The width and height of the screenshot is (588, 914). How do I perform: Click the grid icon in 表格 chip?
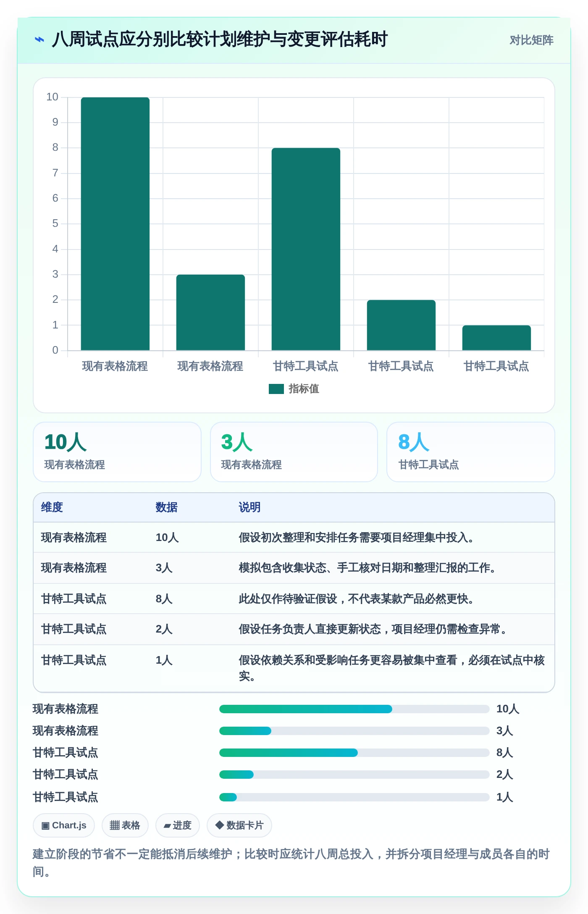click(115, 826)
